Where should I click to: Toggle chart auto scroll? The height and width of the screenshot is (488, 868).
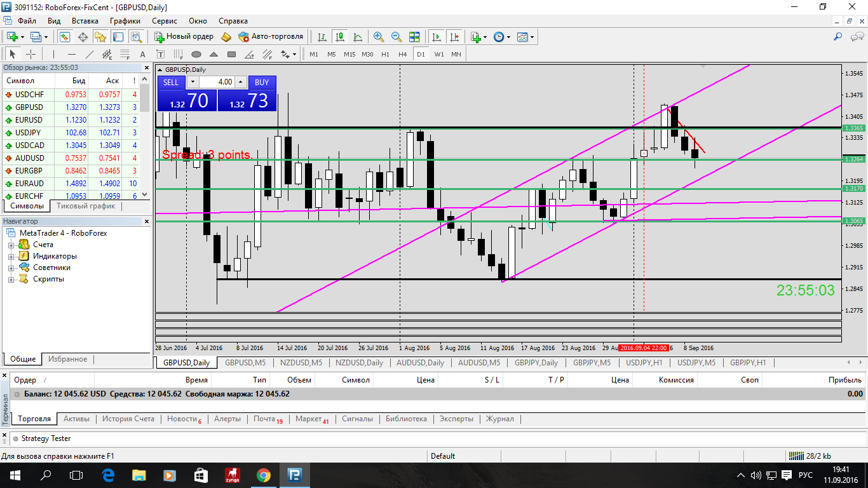coord(436,37)
